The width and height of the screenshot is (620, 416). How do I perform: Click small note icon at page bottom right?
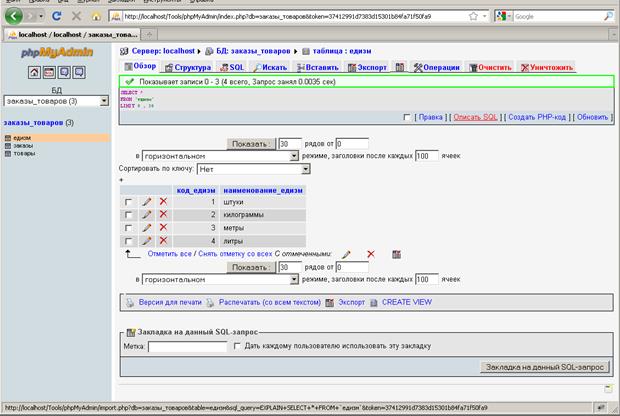(x=608, y=389)
